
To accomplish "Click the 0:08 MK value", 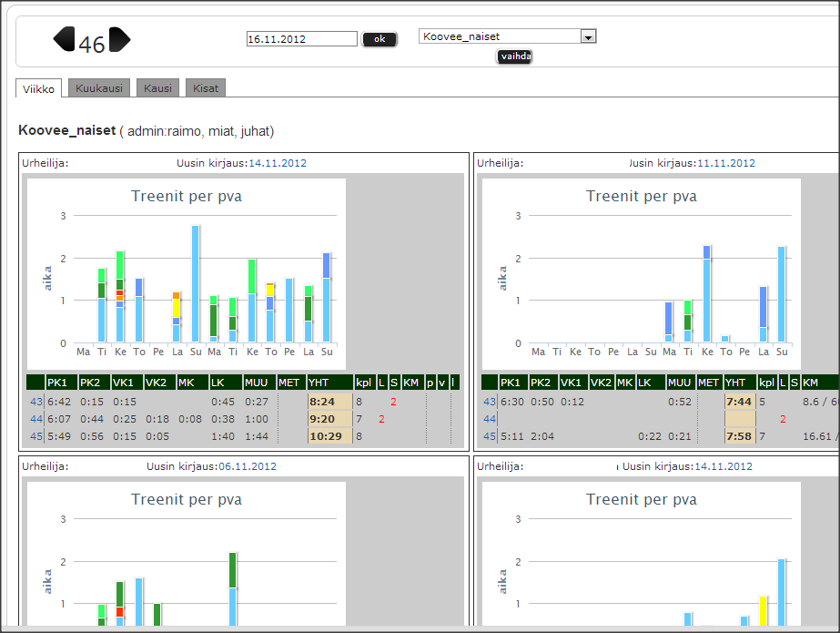I will (189, 419).
